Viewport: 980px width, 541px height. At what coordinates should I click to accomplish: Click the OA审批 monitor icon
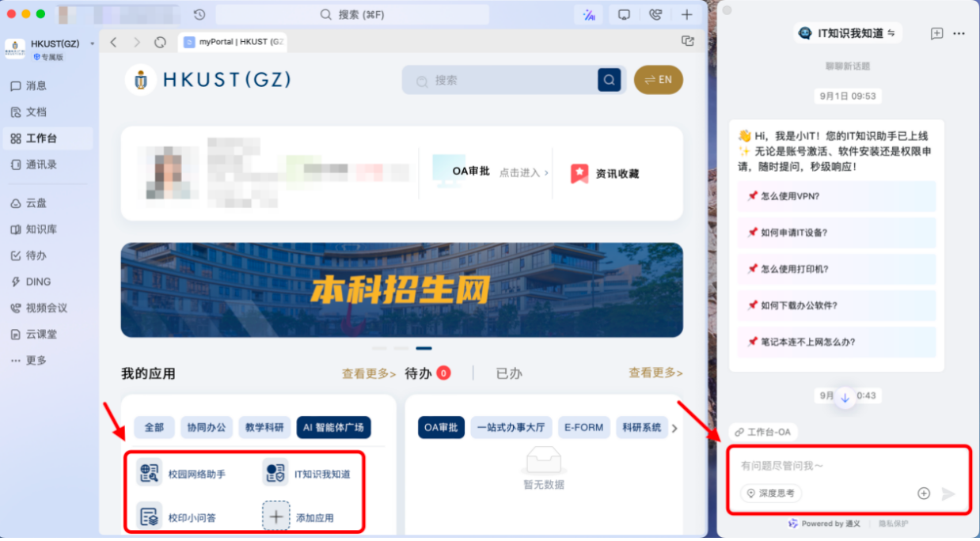tap(449, 172)
